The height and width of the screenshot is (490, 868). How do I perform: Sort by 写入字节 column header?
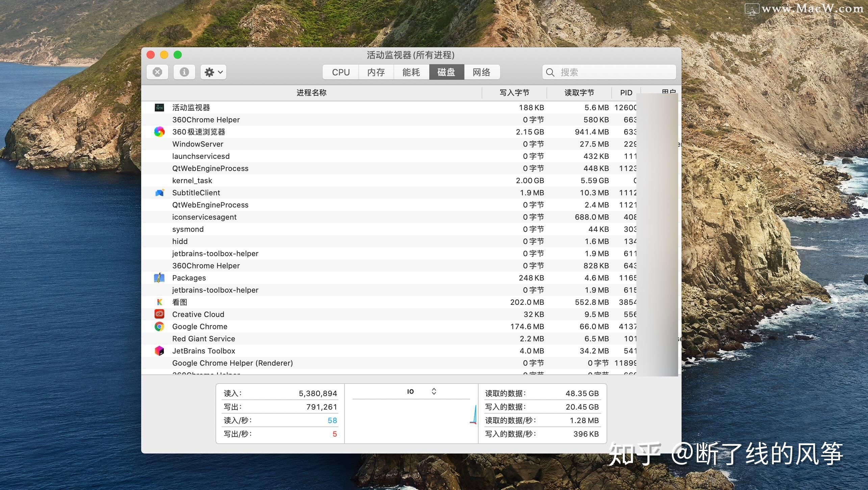514,93
